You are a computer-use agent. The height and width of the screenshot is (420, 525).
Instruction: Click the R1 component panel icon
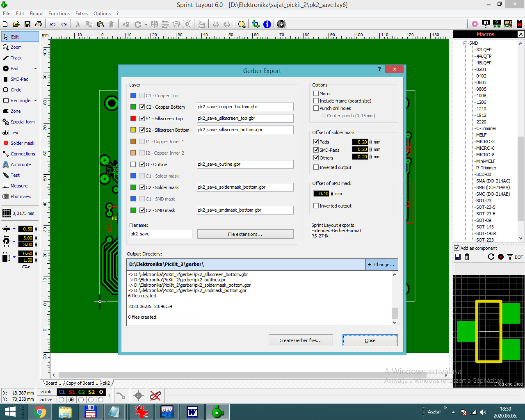(486, 24)
